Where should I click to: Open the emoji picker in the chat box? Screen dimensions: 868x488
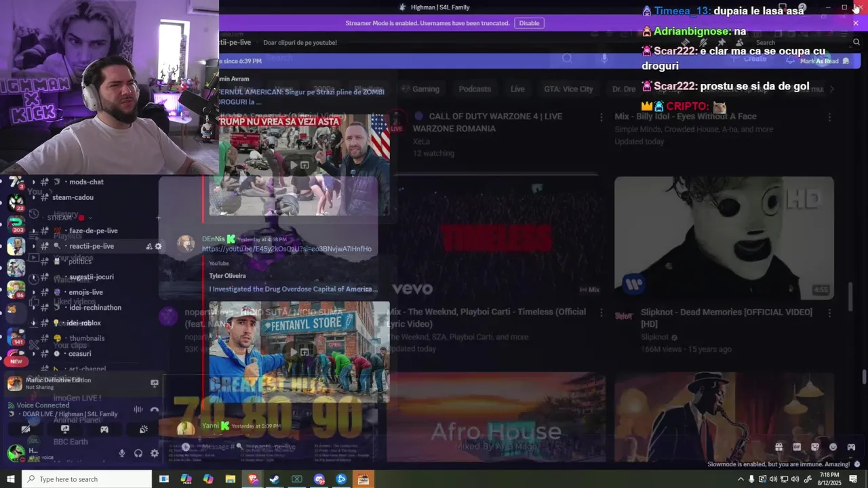tap(833, 447)
